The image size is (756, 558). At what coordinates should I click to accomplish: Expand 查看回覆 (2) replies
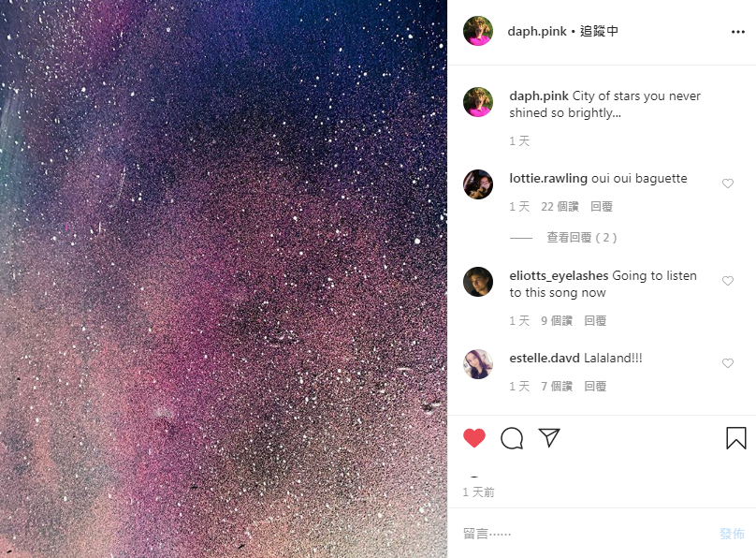click(x=581, y=237)
